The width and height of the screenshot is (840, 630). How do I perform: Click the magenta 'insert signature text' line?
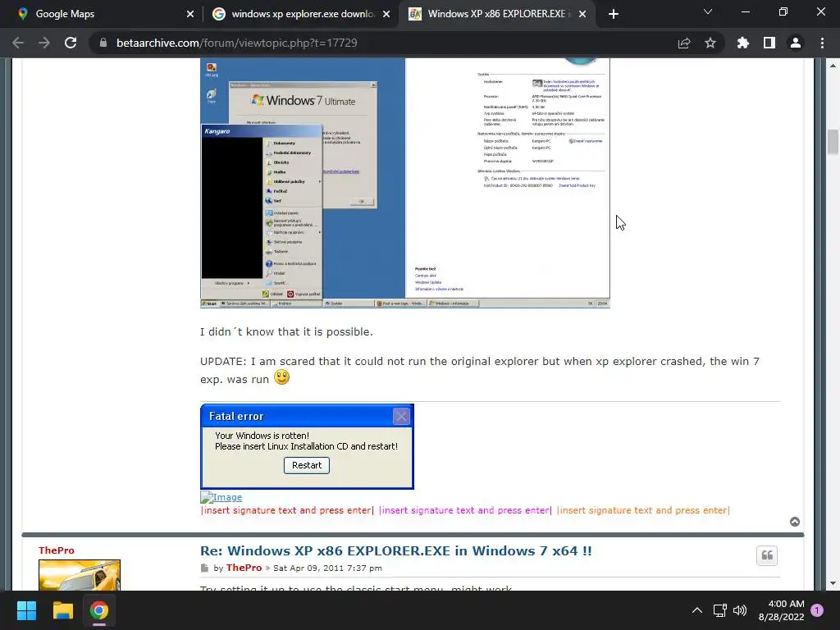(465, 510)
